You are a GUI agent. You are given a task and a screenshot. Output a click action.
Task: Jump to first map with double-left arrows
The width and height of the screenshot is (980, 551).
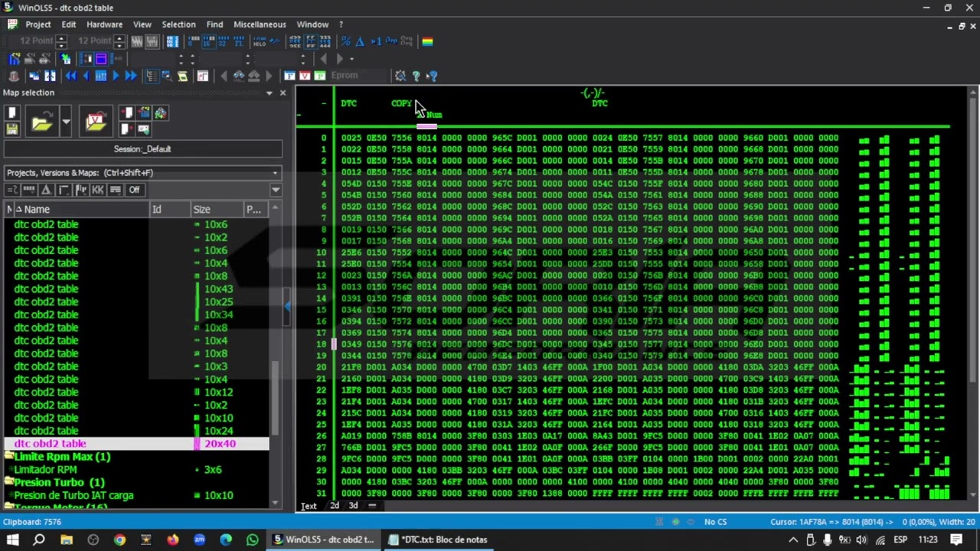pos(71,76)
